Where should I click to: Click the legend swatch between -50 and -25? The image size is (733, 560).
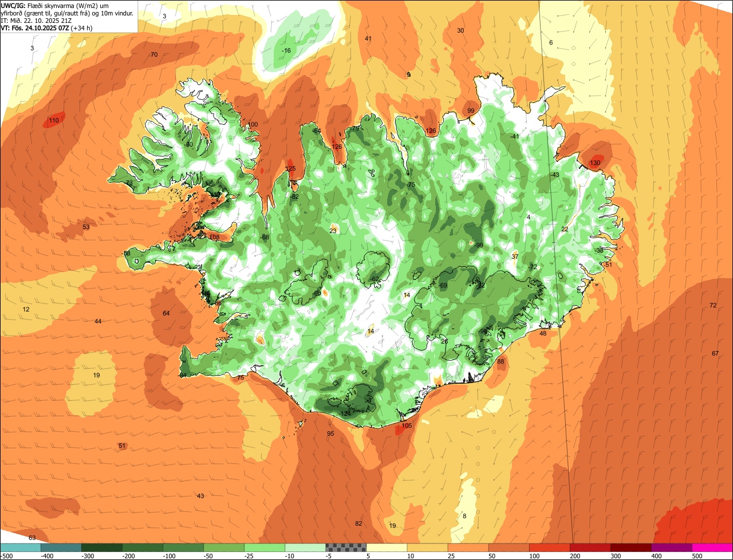pos(224,547)
